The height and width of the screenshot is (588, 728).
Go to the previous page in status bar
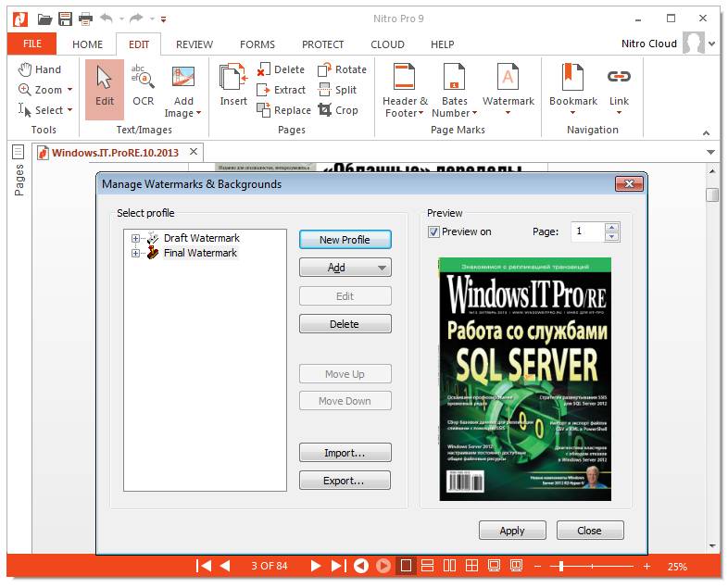pyautogui.click(x=225, y=566)
